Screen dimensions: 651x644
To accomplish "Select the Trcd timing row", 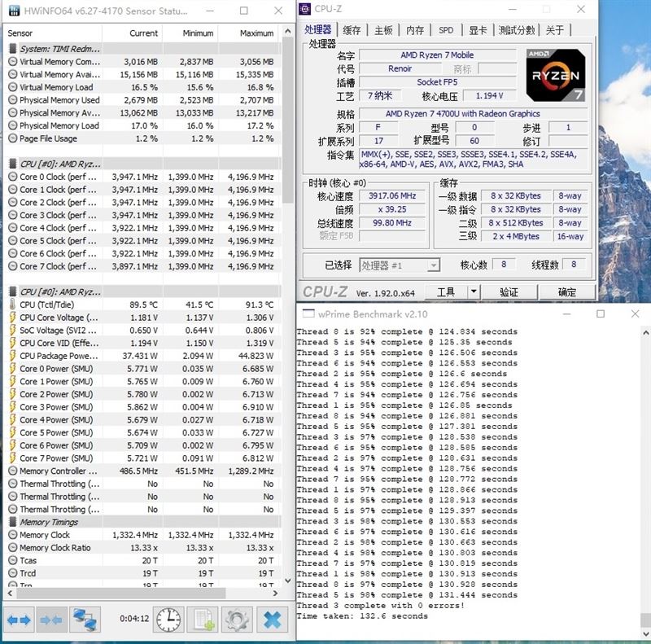I will 141,573.
